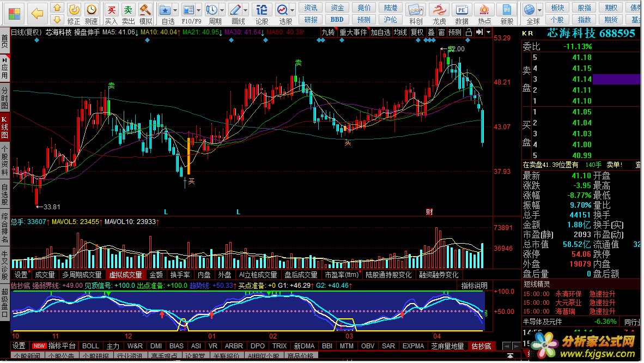Click the 板块 toolbar button
644x363 pixels.
pyautogui.click(x=558, y=8)
